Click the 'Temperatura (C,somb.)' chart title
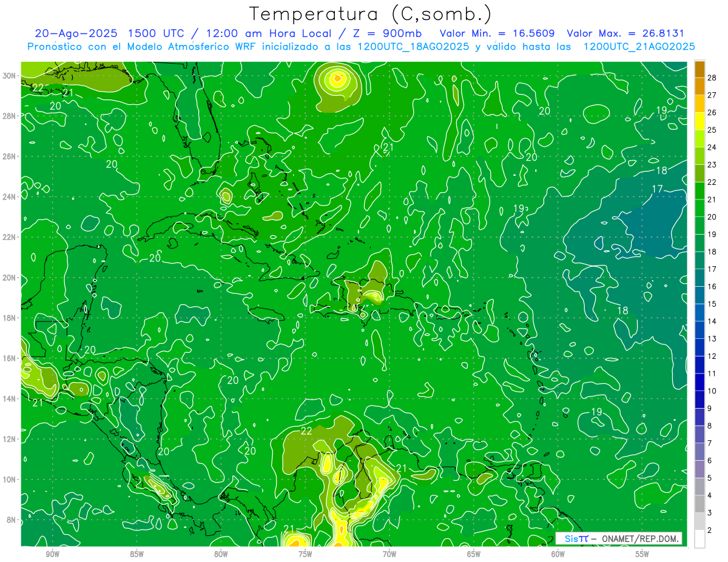The height and width of the screenshot is (562, 728). point(371,14)
